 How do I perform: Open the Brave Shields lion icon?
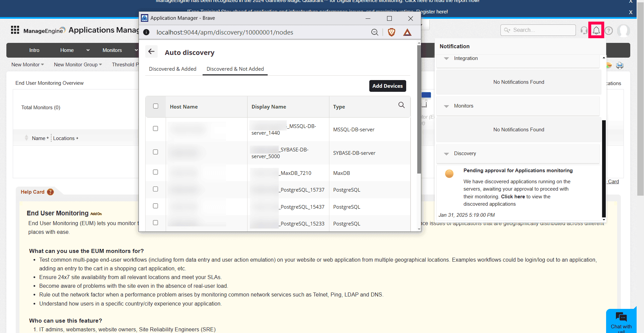(x=391, y=32)
